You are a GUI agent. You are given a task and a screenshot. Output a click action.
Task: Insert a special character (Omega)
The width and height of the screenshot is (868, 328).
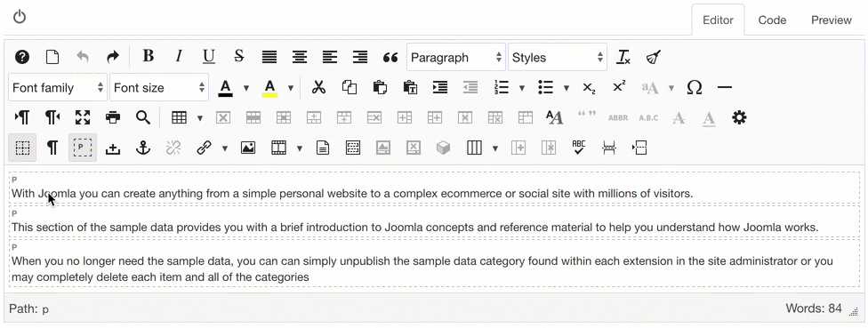click(695, 87)
